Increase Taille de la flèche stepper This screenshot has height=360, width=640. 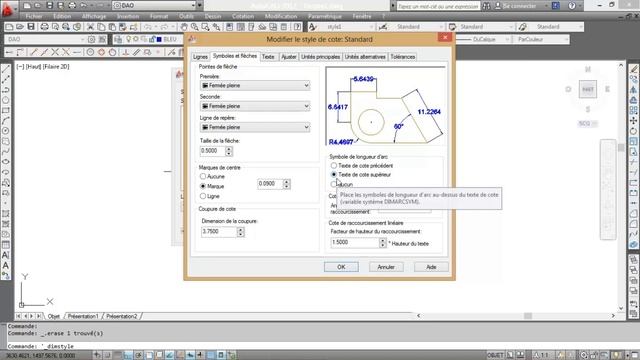229,149
